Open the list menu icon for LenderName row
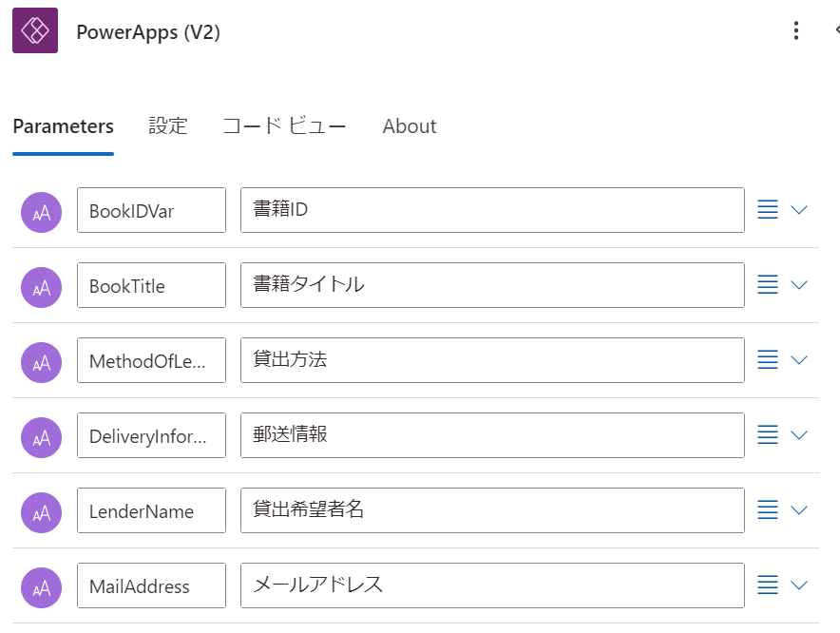This screenshot has width=840, height=633. (768, 509)
